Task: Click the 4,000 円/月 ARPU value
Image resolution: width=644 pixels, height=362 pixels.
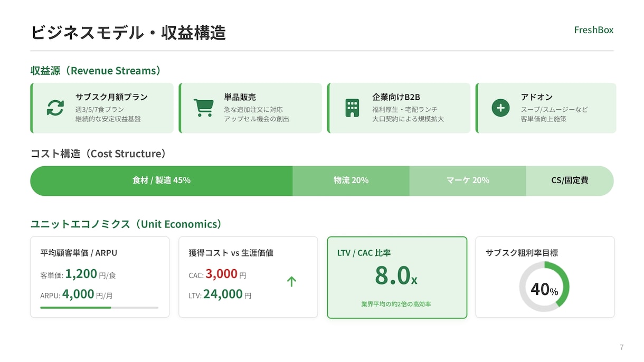Action: click(x=88, y=294)
